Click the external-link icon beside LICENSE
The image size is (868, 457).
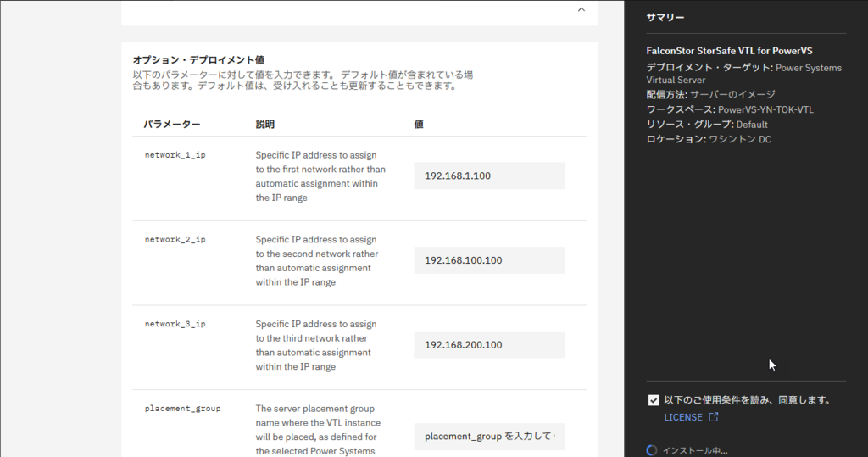pyautogui.click(x=714, y=417)
